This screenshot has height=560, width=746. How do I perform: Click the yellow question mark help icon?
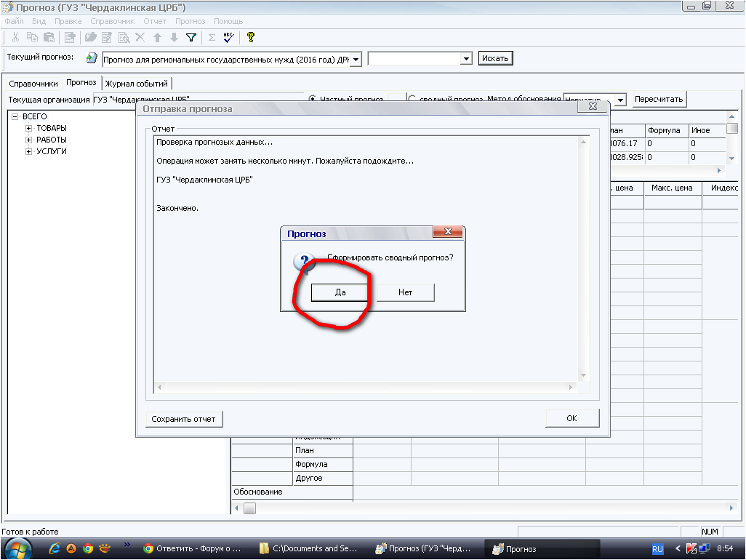click(x=251, y=38)
